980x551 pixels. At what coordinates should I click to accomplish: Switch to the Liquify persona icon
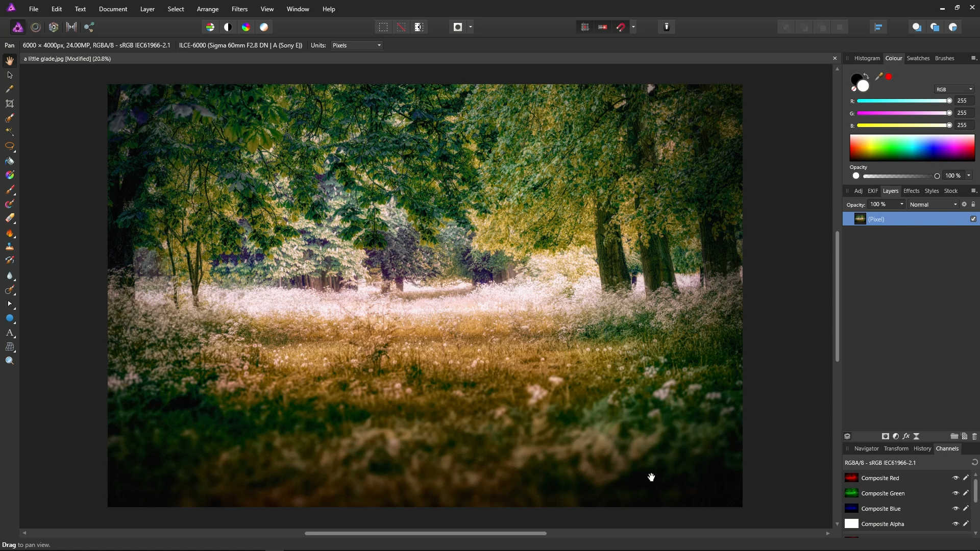point(36,27)
